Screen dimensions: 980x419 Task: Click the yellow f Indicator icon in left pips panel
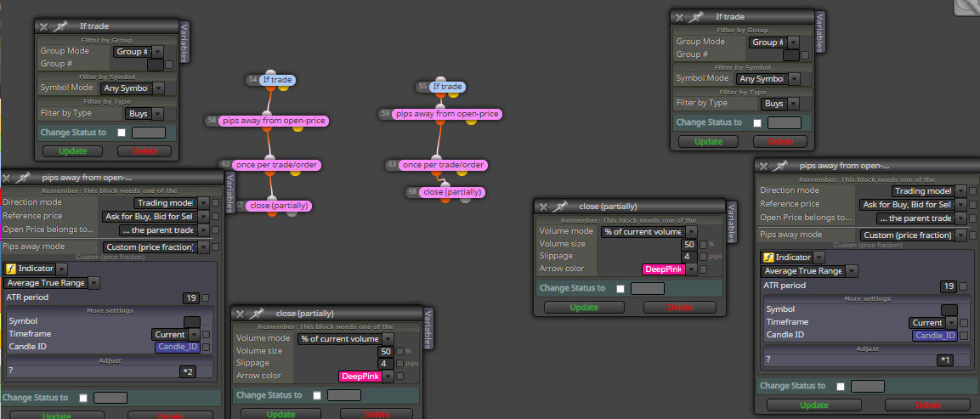pyautogui.click(x=11, y=269)
